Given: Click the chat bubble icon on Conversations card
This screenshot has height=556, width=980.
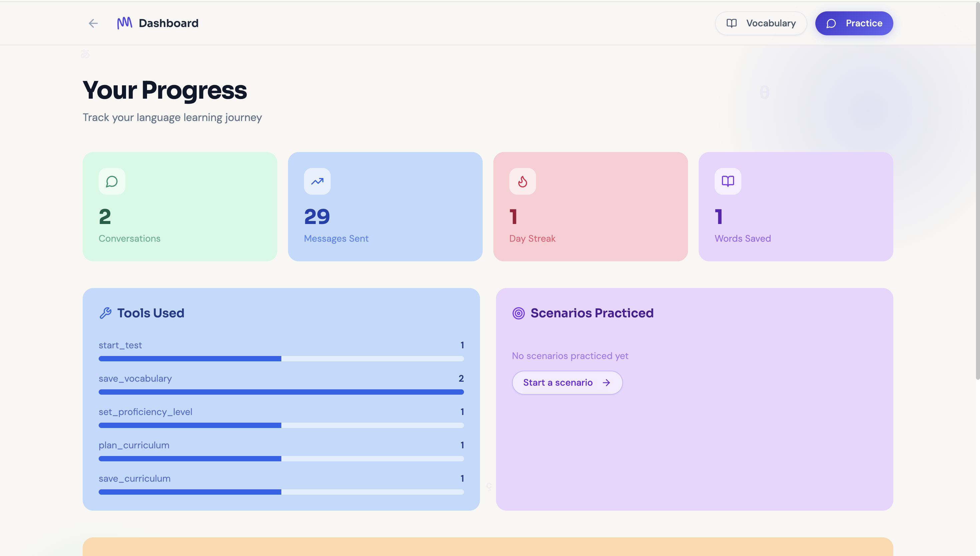Looking at the screenshot, I should 111,181.
